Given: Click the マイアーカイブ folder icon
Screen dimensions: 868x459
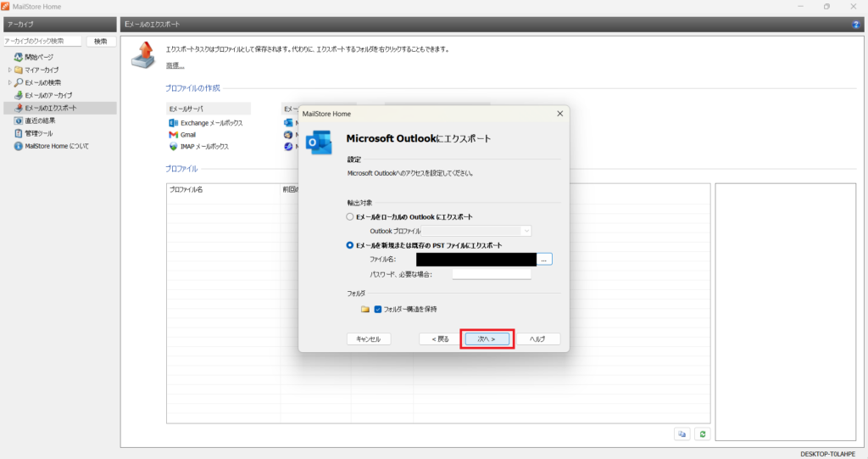Looking at the screenshot, I should [x=19, y=70].
